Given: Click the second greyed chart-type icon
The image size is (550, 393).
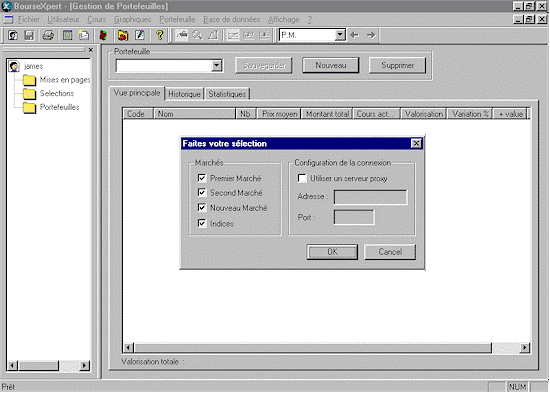Looking at the screenshot, I should (249, 35).
